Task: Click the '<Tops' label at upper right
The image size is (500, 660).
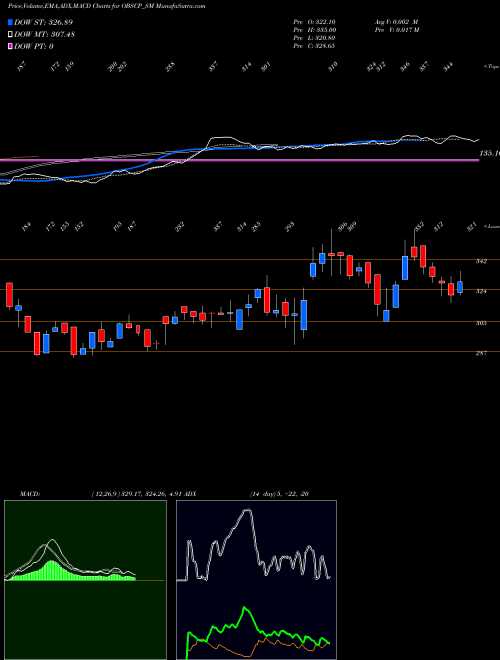Action: pyautogui.click(x=491, y=67)
